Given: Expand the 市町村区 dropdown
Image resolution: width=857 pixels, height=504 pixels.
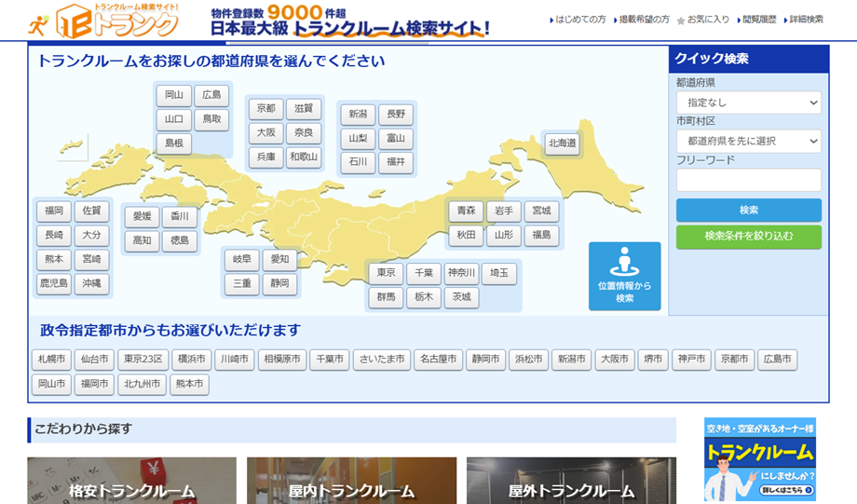Looking at the screenshot, I should (x=748, y=142).
